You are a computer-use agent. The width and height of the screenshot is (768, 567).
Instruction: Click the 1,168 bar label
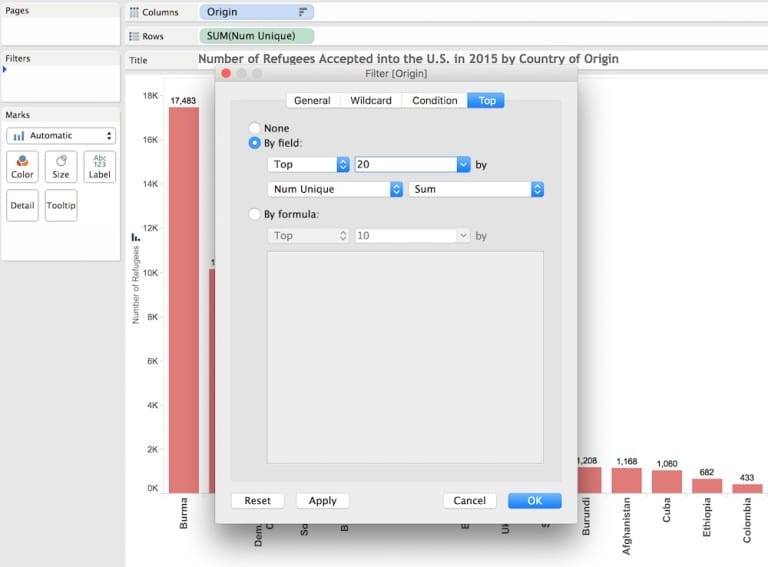(x=626, y=461)
